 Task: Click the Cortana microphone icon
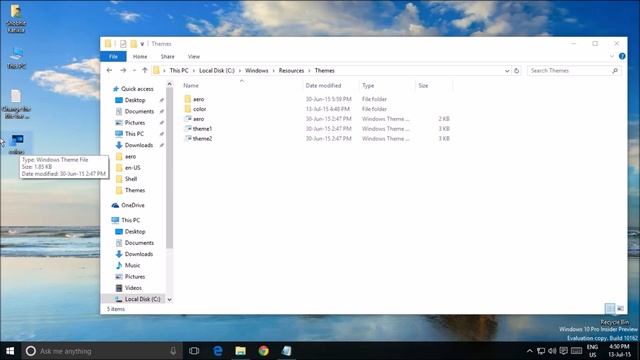(x=173, y=351)
